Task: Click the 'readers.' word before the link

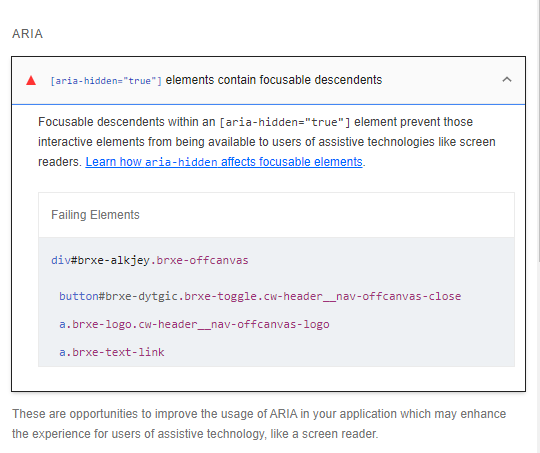Action: click(x=60, y=162)
